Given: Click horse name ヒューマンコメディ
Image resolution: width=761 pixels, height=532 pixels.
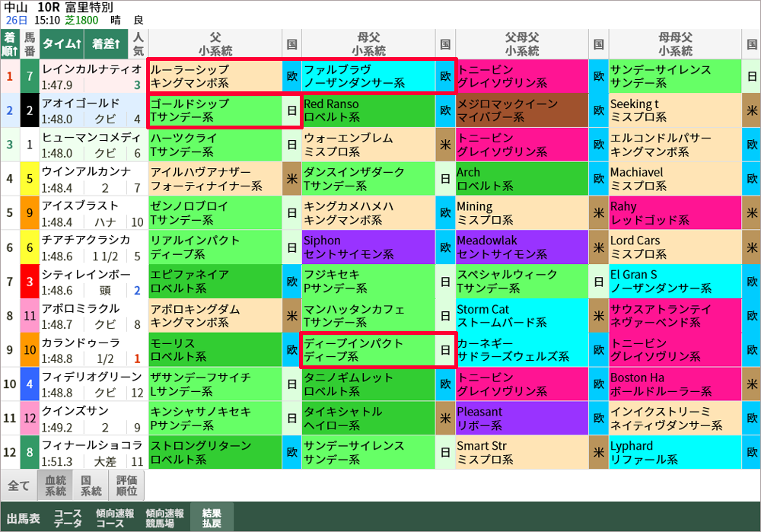Looking at the screenshot, I should pyautogui.click(x=91, y=137).
